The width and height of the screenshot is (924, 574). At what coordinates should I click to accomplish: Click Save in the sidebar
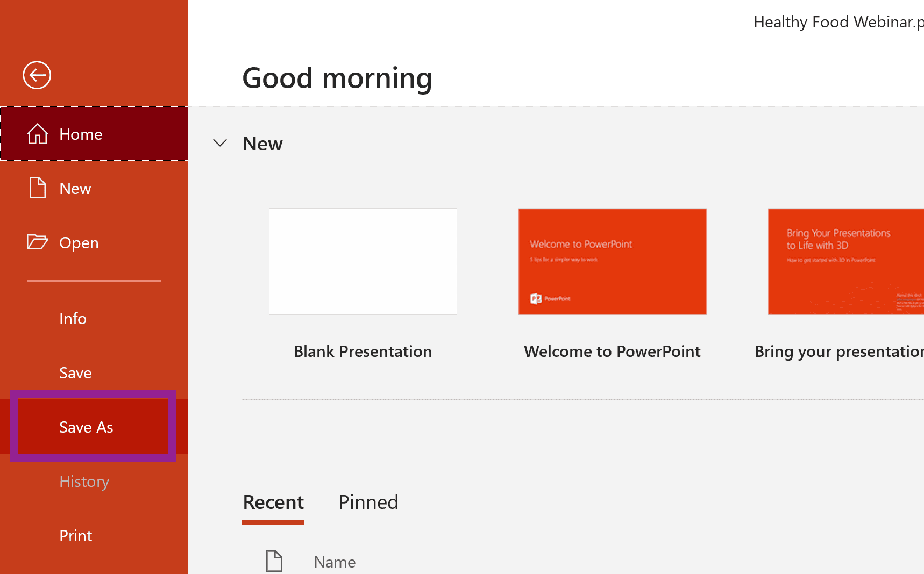(x=75, y=372)
